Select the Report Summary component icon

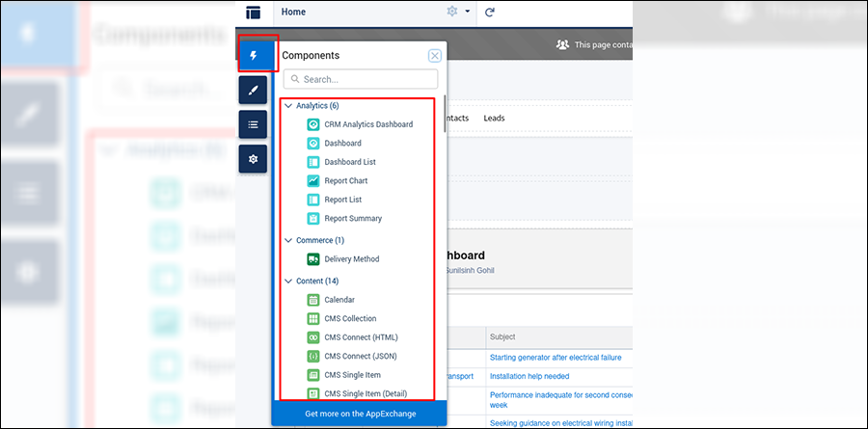tap(313, 218)
